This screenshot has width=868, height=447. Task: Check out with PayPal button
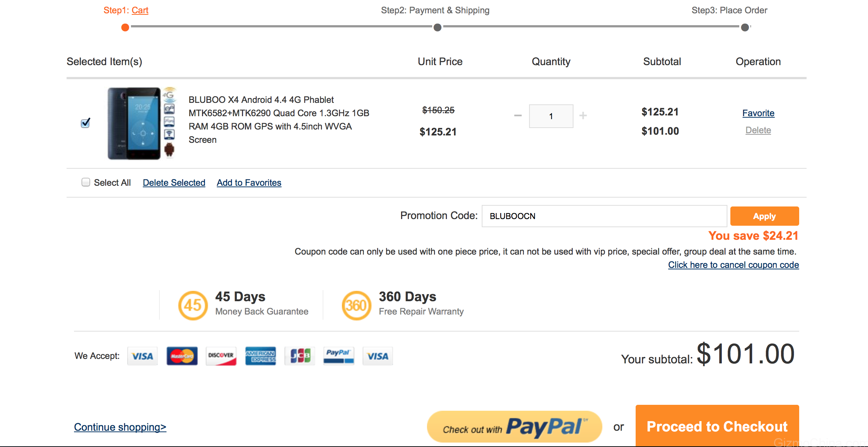coord(514,427)
